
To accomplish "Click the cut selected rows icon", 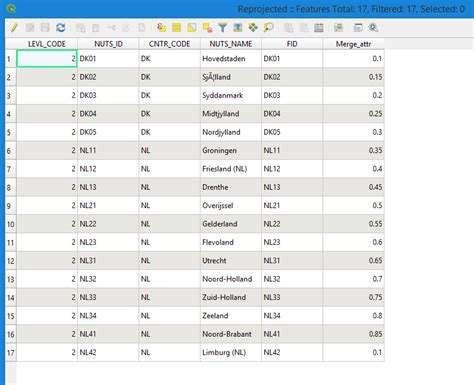I will click(x=111, y=28).
